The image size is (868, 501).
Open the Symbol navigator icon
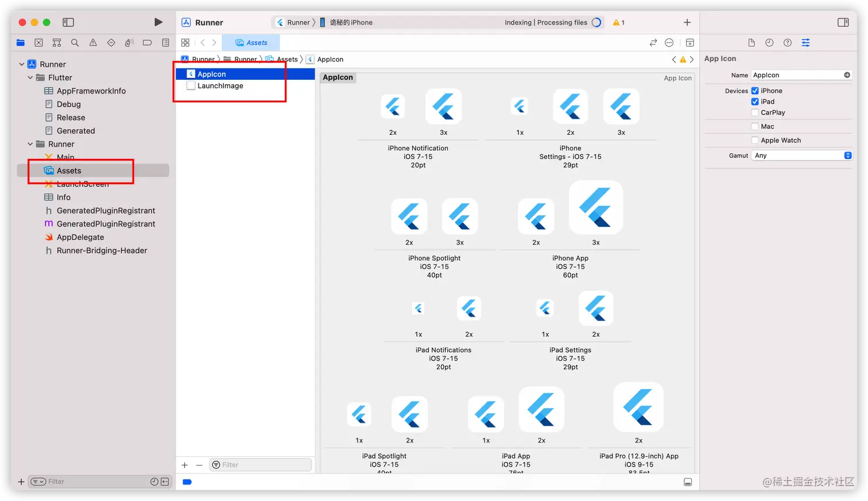coord(57,42)
